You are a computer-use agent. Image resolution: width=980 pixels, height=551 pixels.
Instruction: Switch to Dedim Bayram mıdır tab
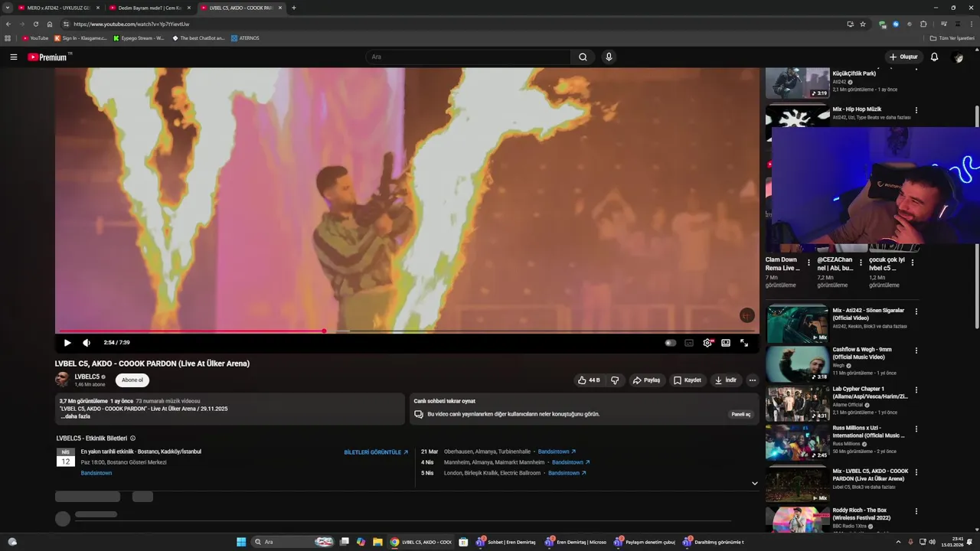point(149,8)
